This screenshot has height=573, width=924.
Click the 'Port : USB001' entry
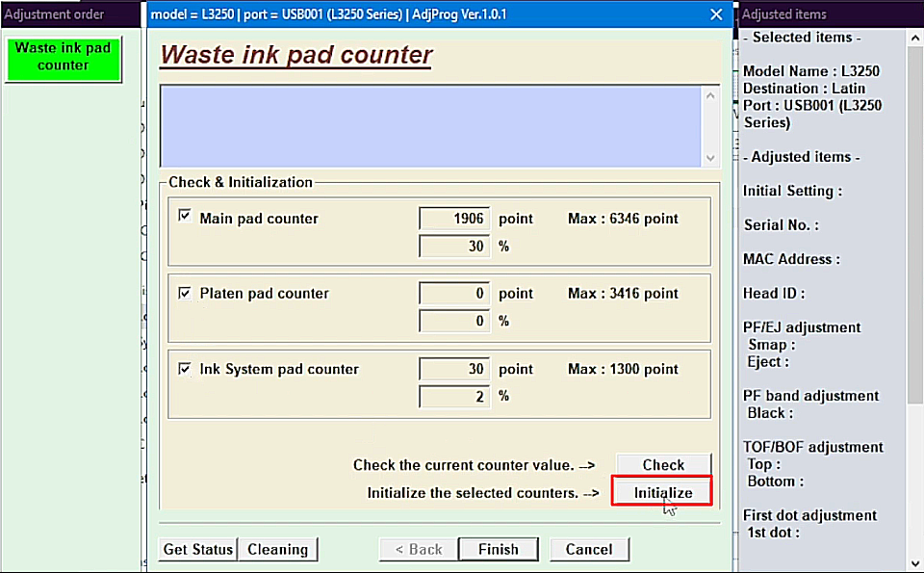[x=812, y=114]
